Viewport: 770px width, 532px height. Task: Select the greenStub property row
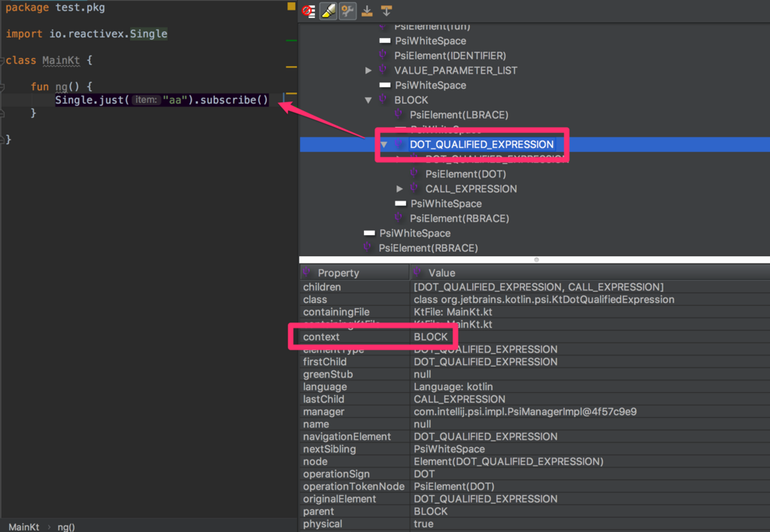[x=535, y=374]
